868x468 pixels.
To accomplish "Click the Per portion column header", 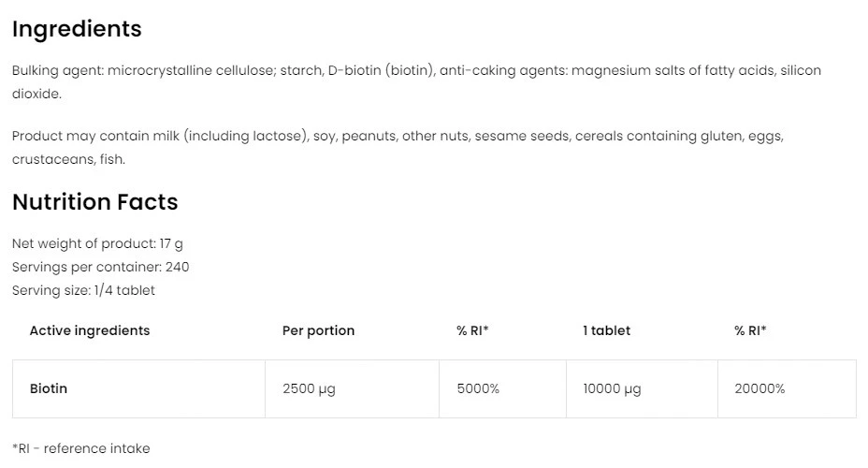I will click(x=318, y=330).
